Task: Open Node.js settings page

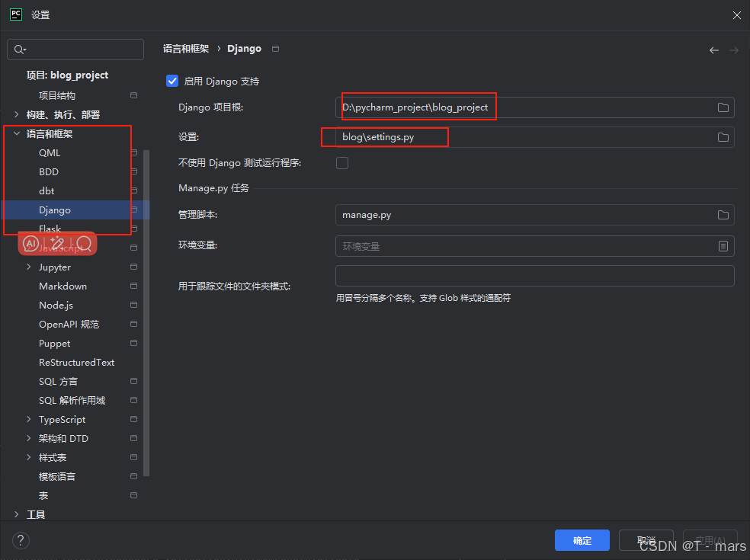Action: [56, 305]
